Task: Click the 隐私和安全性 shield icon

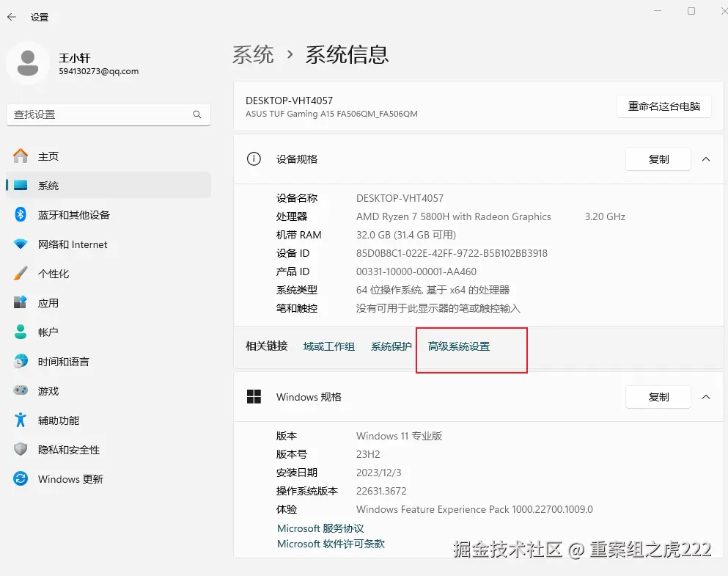Action: point(21,449)
